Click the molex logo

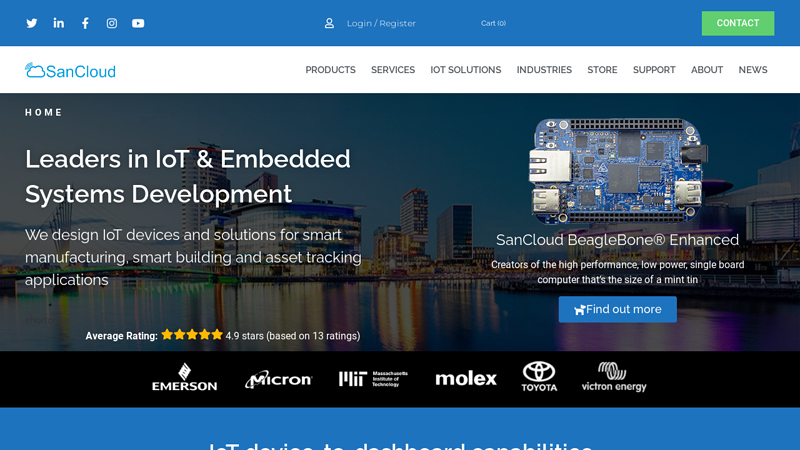click(x=466, y=379)
